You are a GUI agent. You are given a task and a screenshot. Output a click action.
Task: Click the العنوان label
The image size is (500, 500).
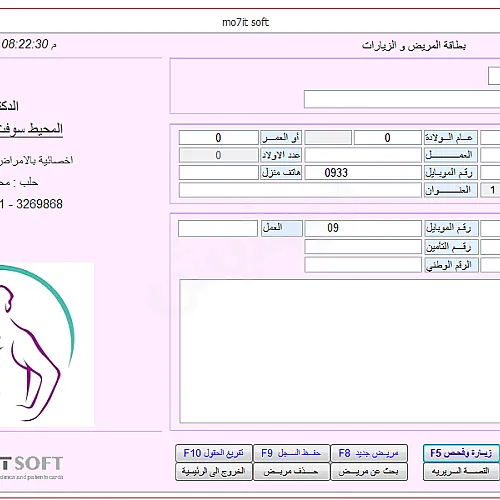[451, 190]
